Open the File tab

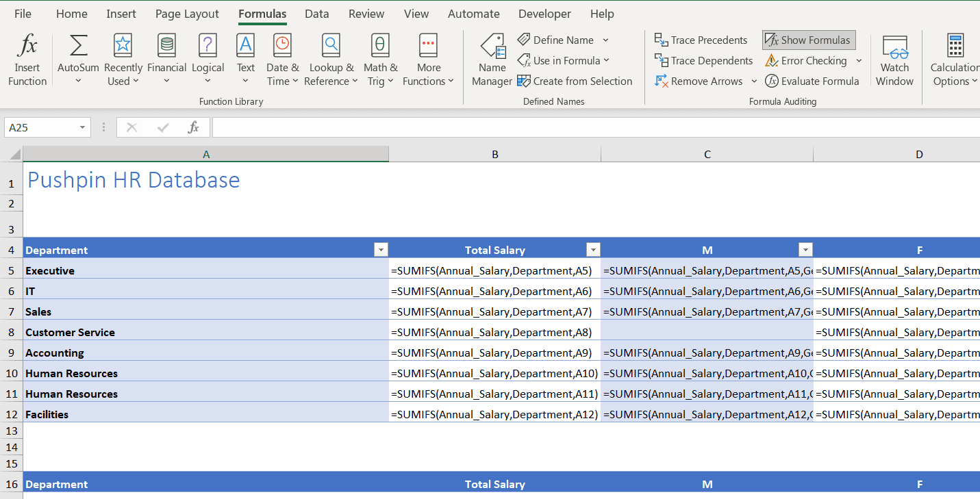coord(23,14)
